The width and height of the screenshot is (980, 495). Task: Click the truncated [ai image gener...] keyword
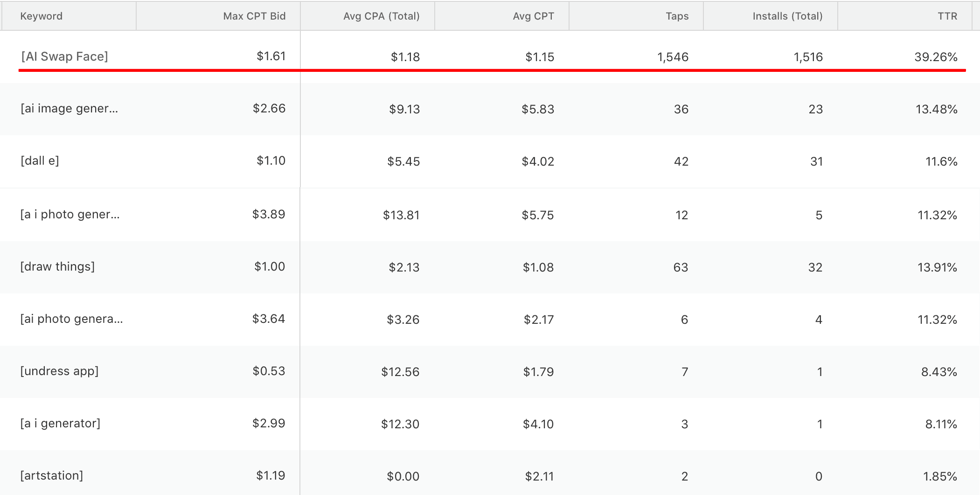coord(69,109)
